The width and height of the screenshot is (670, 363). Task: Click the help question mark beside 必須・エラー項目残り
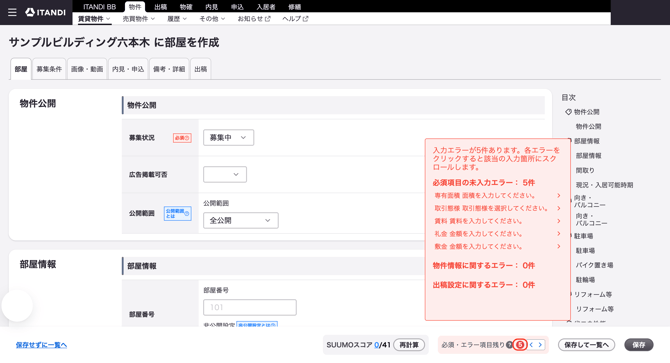tap(509, 345)
